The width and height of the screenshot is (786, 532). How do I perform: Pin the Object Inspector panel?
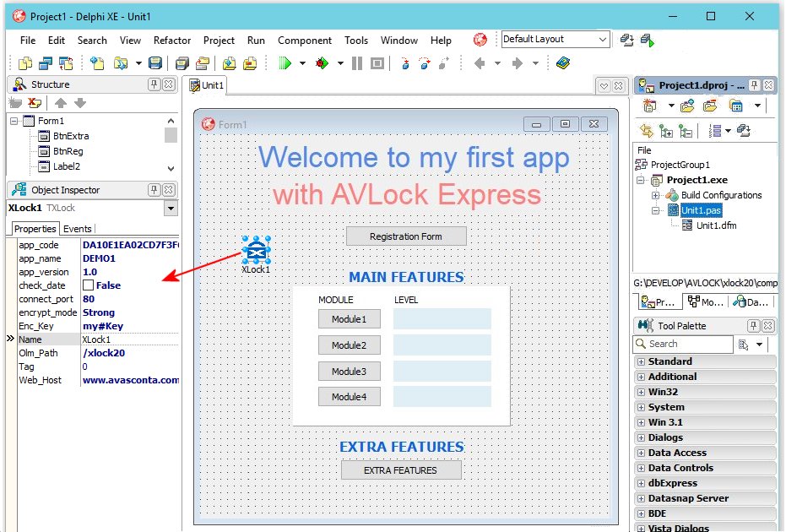[x=154, y=189]
